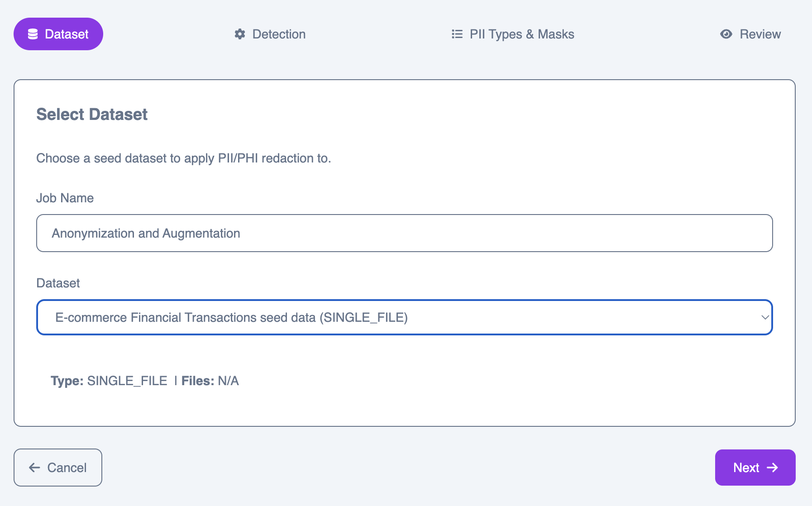
Task: Click the Select Dataset heading
Action: tap(91, 114)
